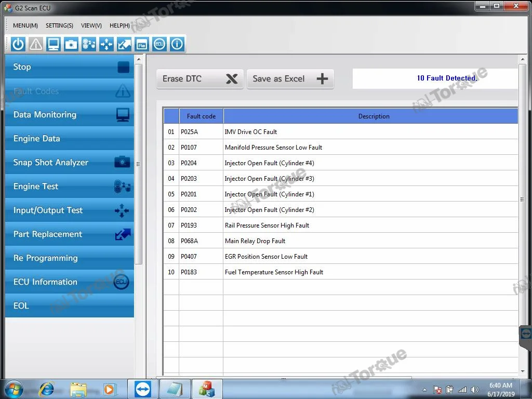Click the Save as Excel button
Screen dimensions: 532x399
(290, 79)
